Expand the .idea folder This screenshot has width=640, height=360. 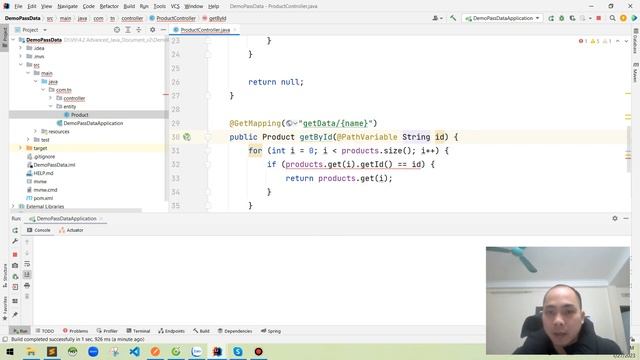(x=20, y=48)
